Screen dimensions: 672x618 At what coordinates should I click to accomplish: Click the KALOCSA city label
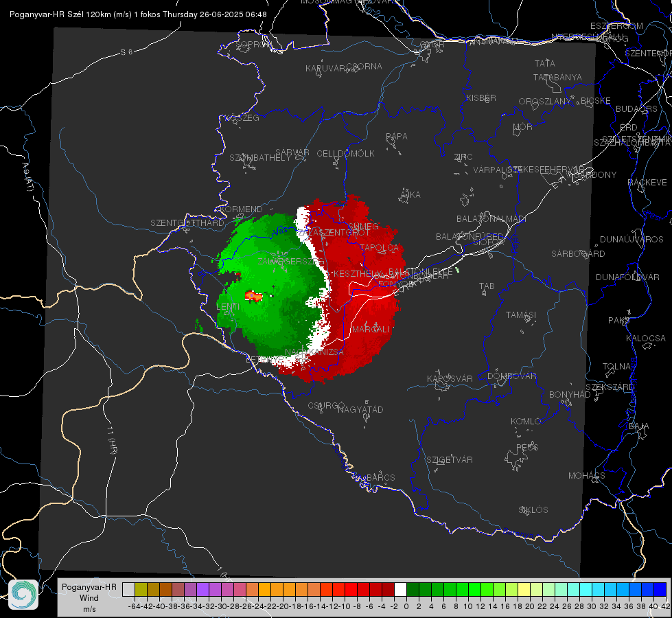coord(646,339)
